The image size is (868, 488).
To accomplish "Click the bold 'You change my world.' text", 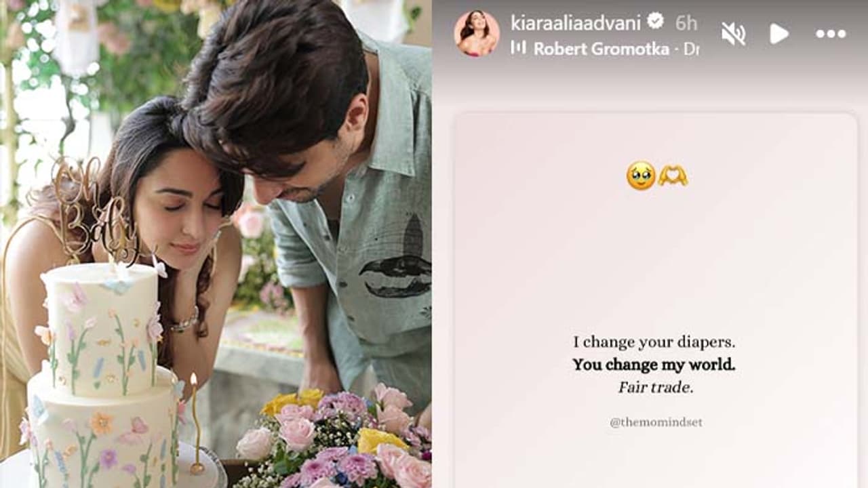I will (x=654, y=365).
